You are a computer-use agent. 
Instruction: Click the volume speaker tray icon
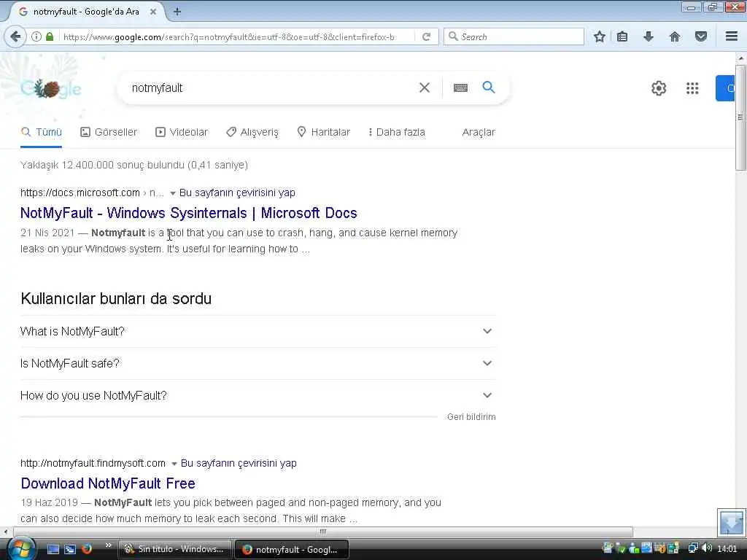click(x=706, y=548)
